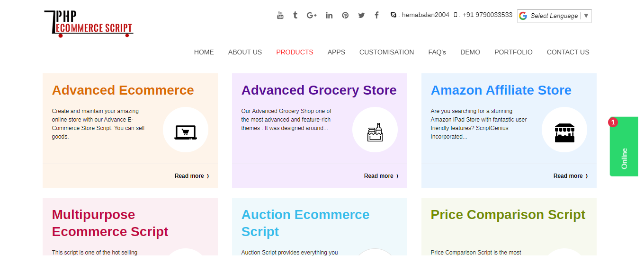644x263 pixels.
Task: Visit the LinkedIn profile icon
Action: [329, 15]
